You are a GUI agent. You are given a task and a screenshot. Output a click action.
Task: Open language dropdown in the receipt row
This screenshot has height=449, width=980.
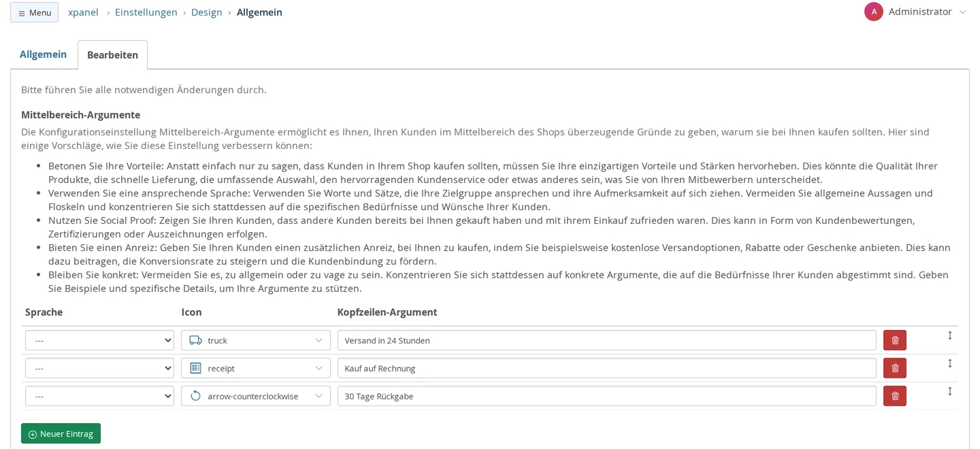tap(99, 368)
